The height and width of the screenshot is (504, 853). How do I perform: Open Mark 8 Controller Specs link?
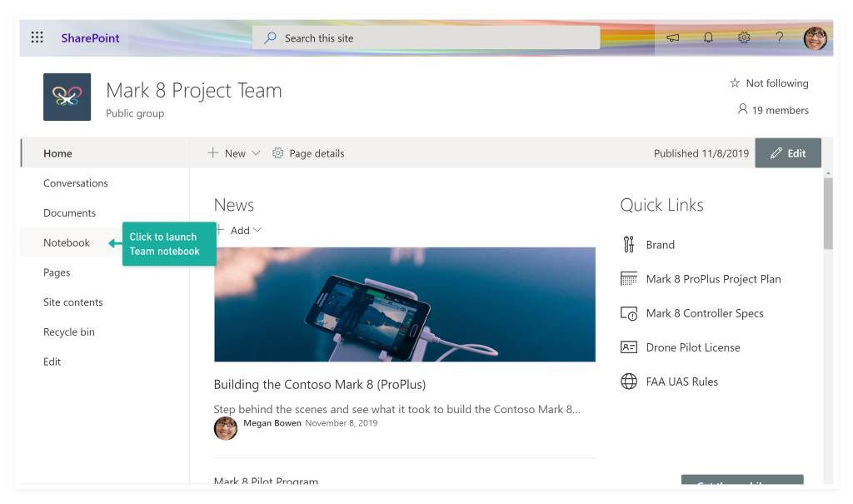tap(705, 313)
